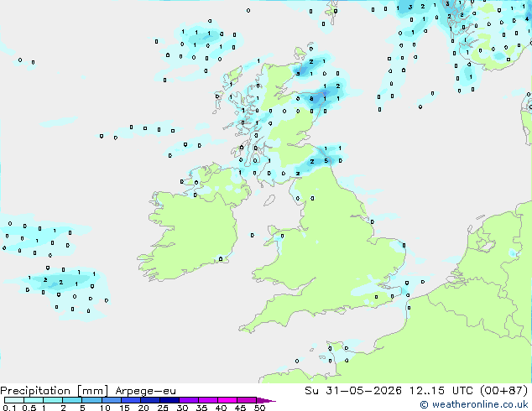Screen dimensions: 532x411
Task: Choose the 2–5 mm legend swatch
Action: (x=72, y=400)
